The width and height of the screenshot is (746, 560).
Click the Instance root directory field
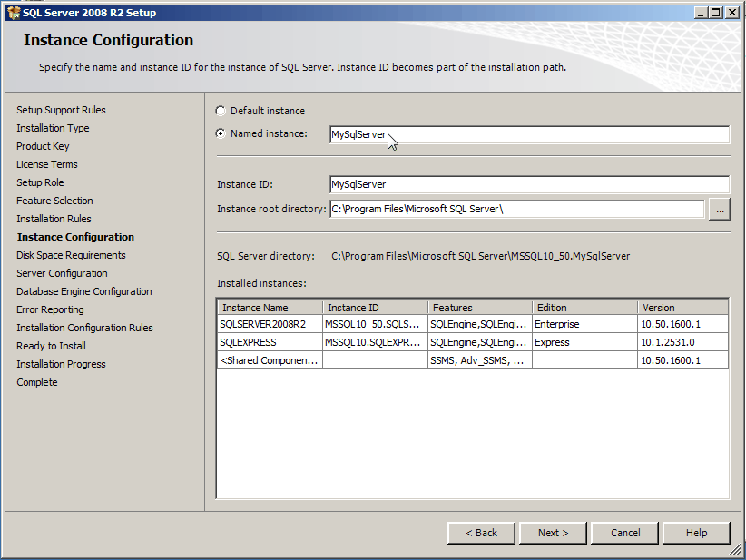tap(516, 210)
